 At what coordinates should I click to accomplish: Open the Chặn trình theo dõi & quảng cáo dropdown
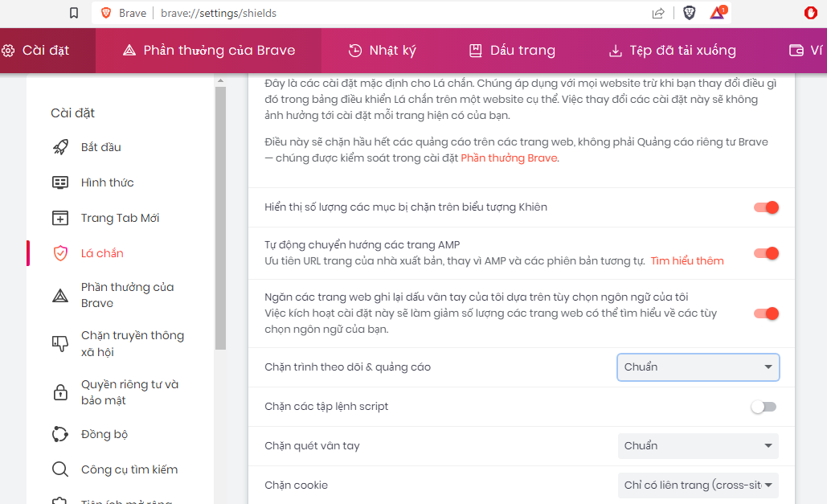[x=698, y=367]
